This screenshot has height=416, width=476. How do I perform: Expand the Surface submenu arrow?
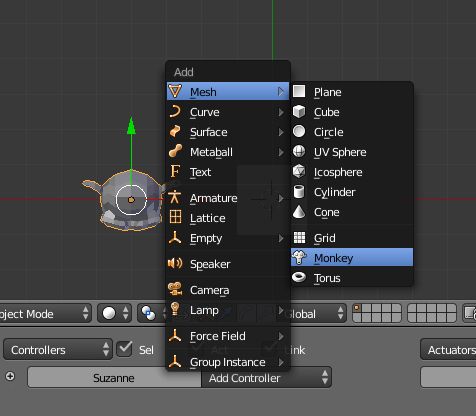tap(281, 132)
